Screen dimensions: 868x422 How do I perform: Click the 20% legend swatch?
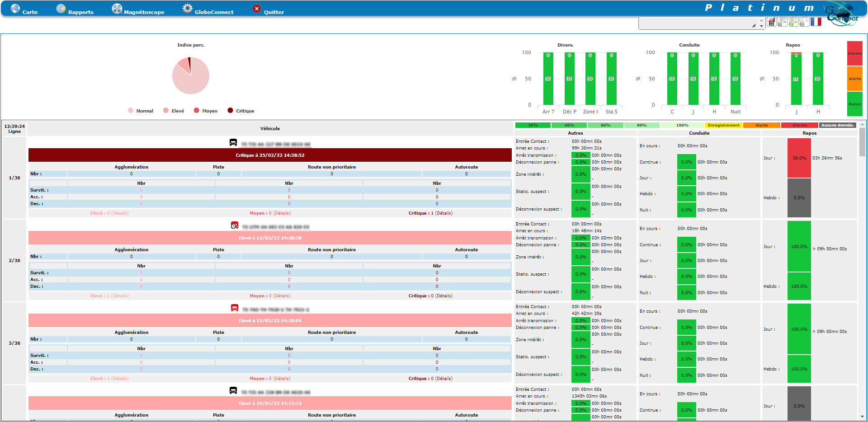coord(533,125)
